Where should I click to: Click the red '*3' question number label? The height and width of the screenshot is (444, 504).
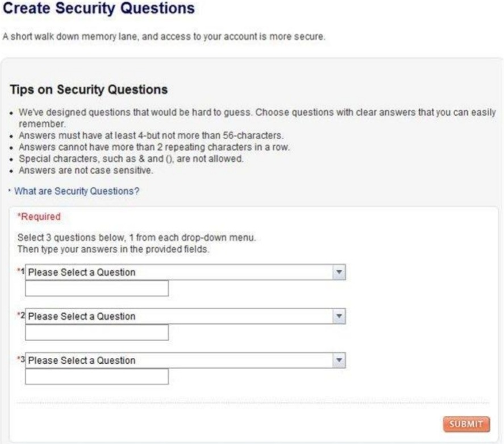(21, 360)
